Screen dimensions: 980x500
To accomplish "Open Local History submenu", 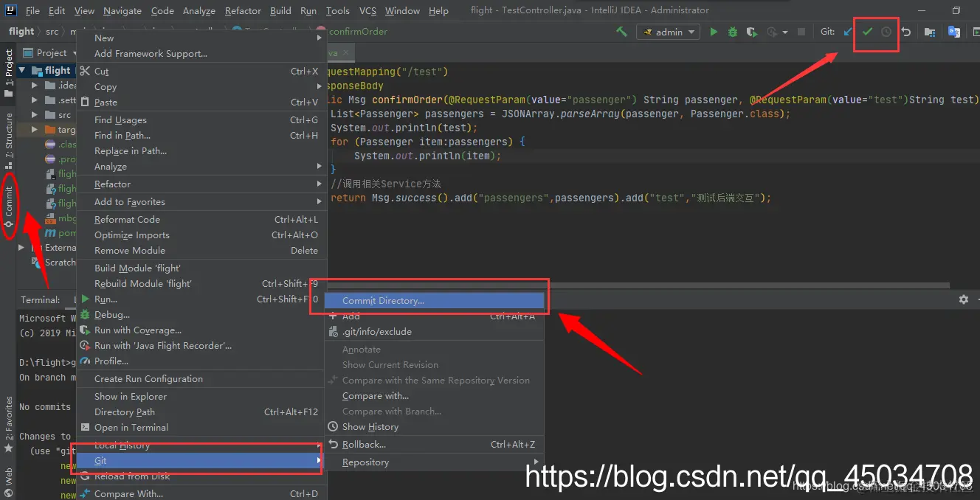I will [201, 445].
